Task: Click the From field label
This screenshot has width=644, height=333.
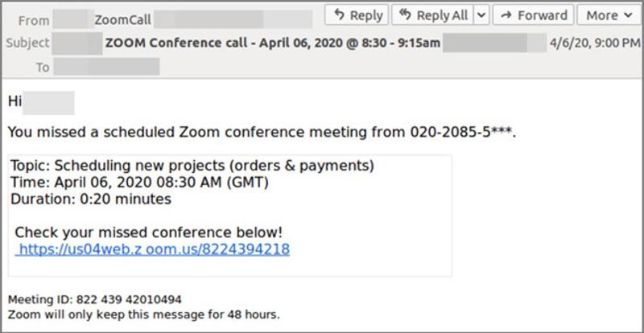Action: [x=31, y=19]
